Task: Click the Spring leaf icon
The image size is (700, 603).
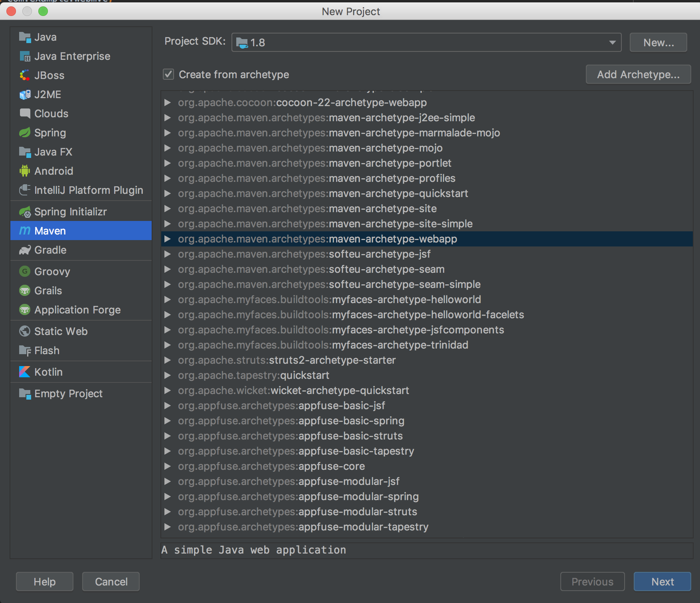Action: click(x=25, y=133)
